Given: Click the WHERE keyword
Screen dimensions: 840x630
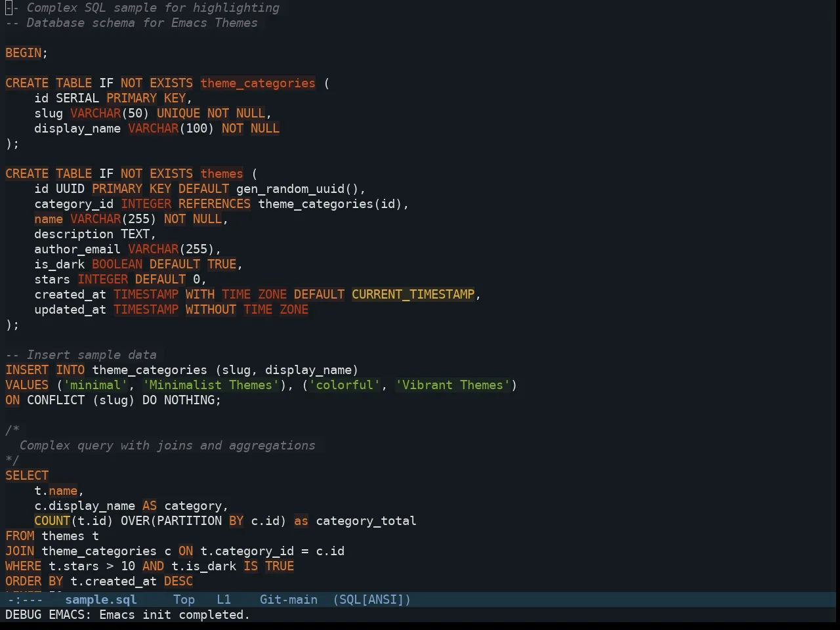Looking at the screenshot, I should [23, 566].
